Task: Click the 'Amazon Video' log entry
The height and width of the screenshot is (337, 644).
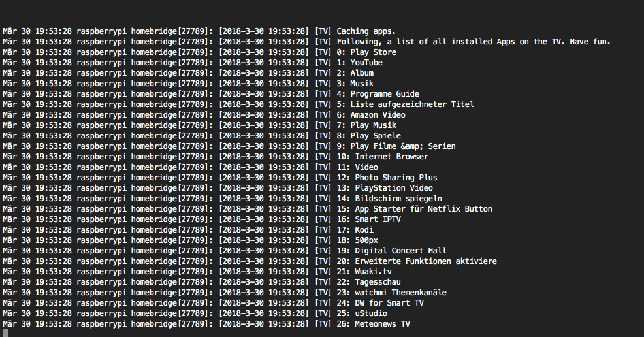Action: [378, 115]
